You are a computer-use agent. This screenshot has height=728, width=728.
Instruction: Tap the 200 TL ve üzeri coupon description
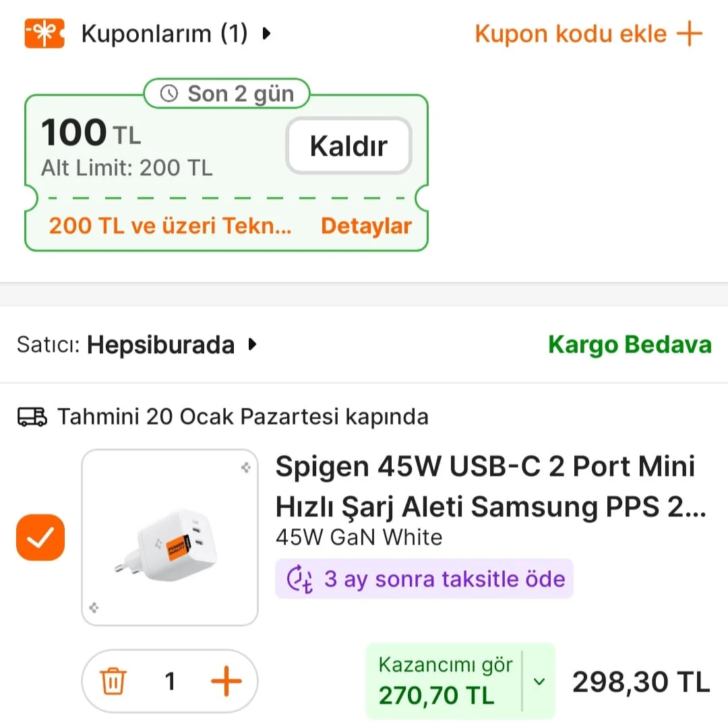[170, 226]
